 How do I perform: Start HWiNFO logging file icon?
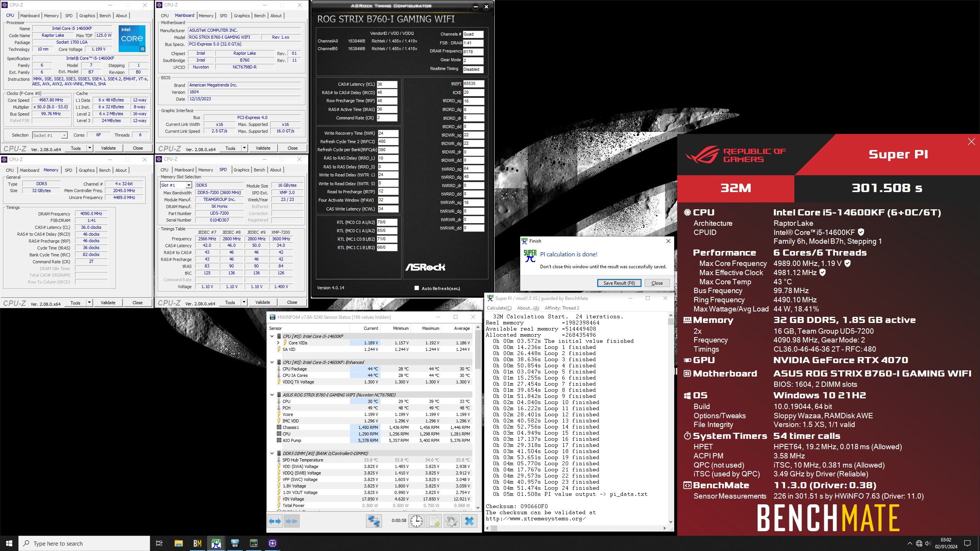coord(434,521)
